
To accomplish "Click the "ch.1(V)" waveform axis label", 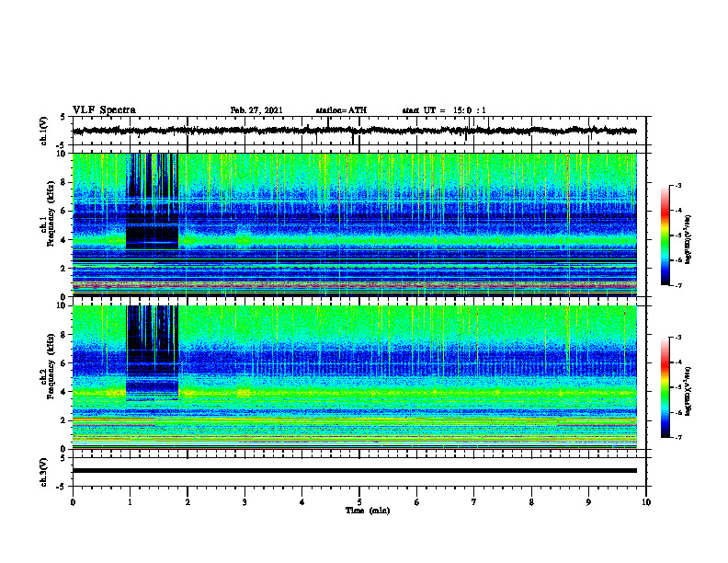I will pyautogui.click(x=43, y=131).
